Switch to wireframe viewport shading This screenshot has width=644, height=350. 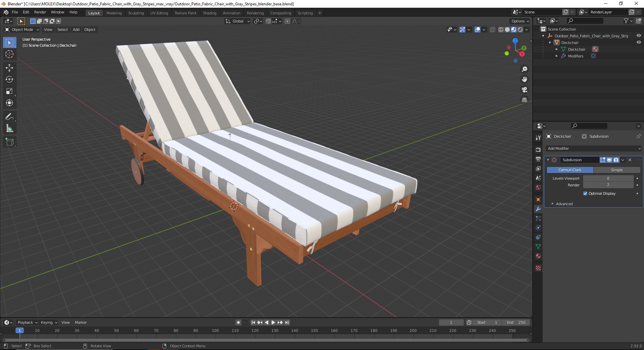(501, 30)
